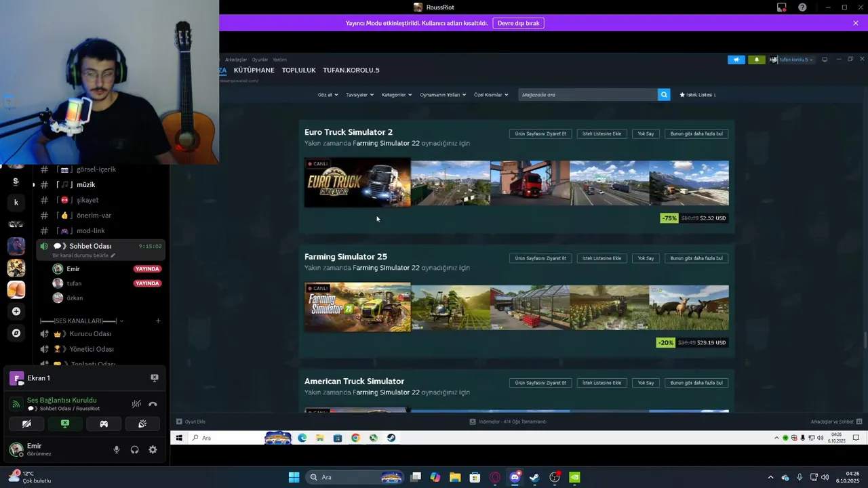The image size is (868, 488).
Task: Click Yok Say for Euro Truck Simulator 2
Action: tap(646, 134)
